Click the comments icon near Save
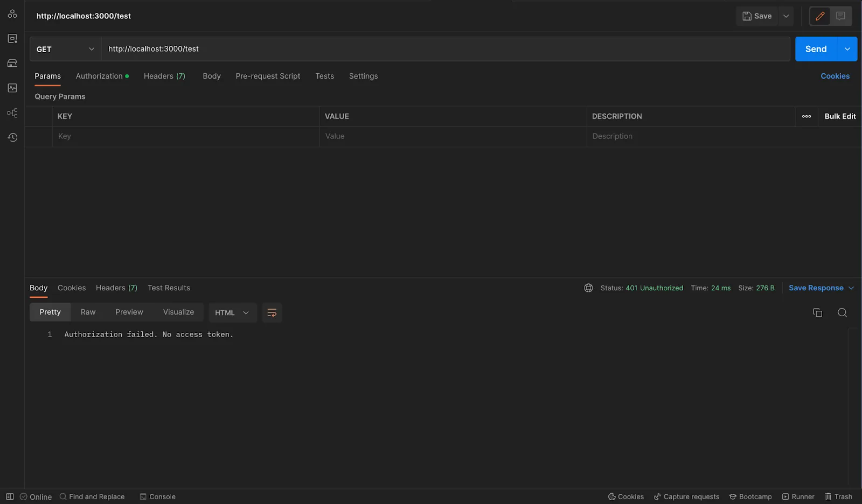The width and height of the screenshot is (862, 504). coord(840,16)
